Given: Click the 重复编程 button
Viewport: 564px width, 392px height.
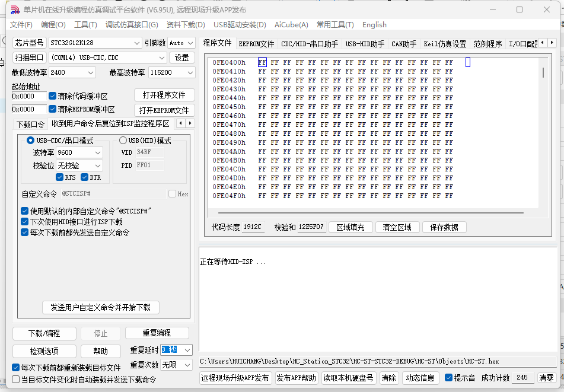Looking at the screenshot, I should [157, 333].
